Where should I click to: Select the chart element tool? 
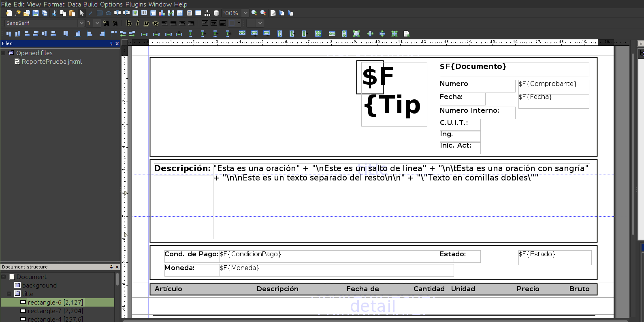tap(162, 13)
